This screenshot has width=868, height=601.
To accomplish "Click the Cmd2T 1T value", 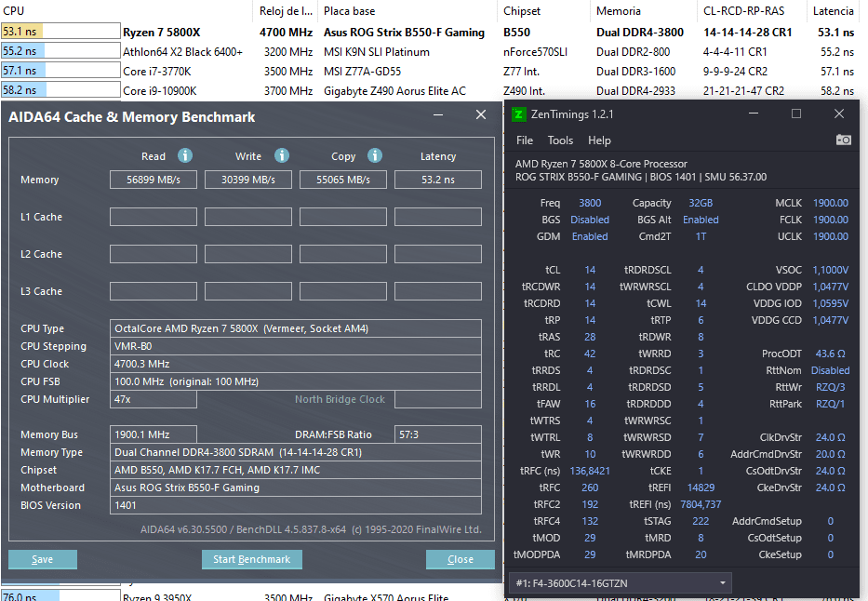I will (x=701, y=236).
